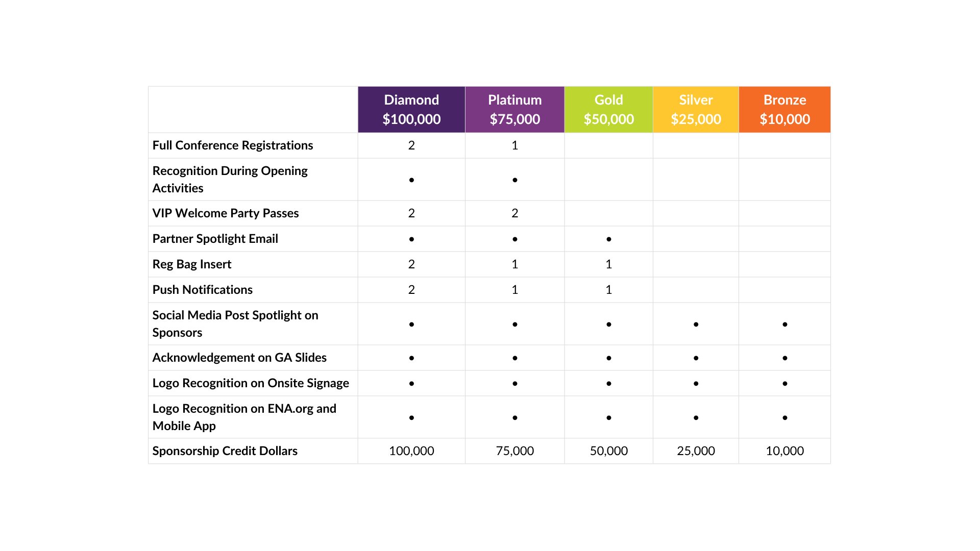Click Diamond Reg Bag Insert value 2
Viewport: 980px width, 551px height.
pyautogui.click(x=411, y=264)
